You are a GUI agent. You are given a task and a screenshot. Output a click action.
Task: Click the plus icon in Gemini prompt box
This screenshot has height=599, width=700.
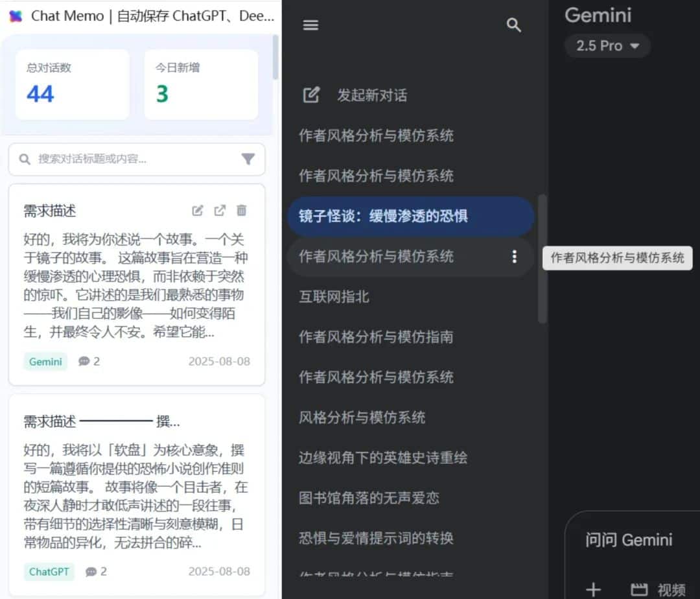tap(593, 589)
